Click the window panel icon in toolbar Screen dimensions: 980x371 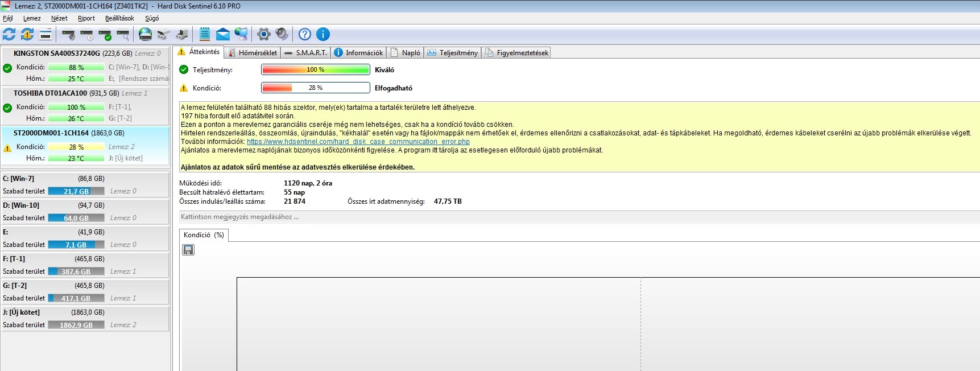point(46,34)
